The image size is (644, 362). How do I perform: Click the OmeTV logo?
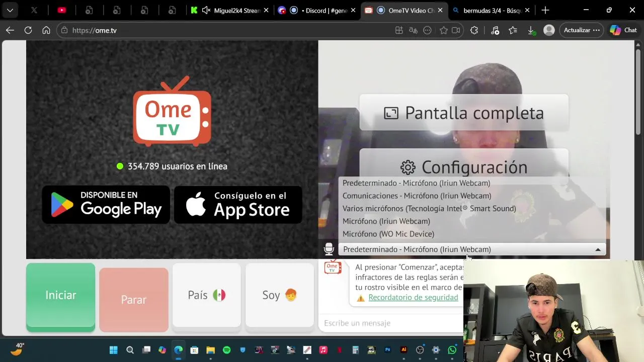pos(172,112)
